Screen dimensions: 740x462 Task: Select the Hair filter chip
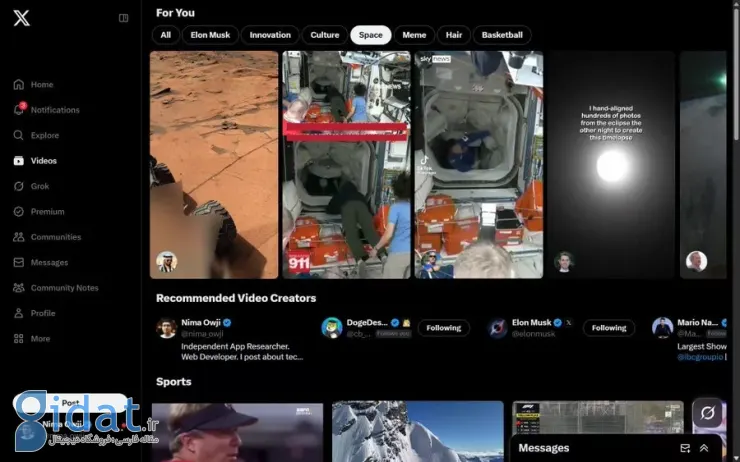(454, 35)
